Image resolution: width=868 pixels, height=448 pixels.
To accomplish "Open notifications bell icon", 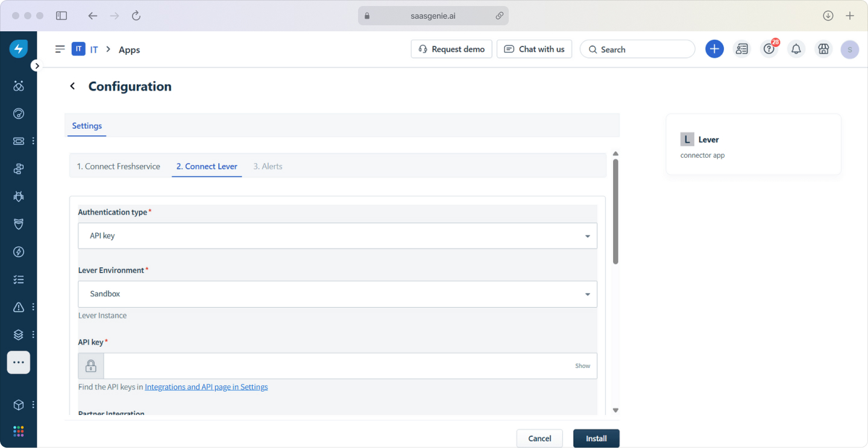I will [x=796, y=49].
